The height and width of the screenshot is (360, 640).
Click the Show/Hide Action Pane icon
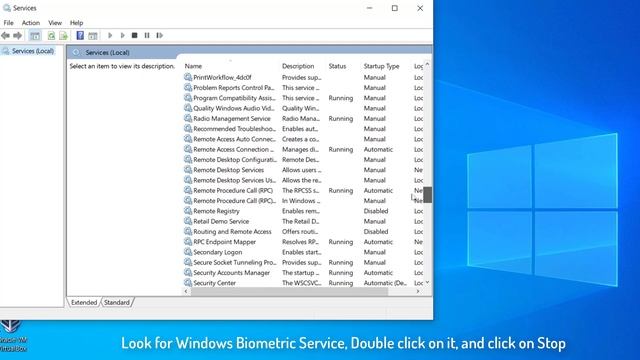pyautogui.click(x=93, y=36)
